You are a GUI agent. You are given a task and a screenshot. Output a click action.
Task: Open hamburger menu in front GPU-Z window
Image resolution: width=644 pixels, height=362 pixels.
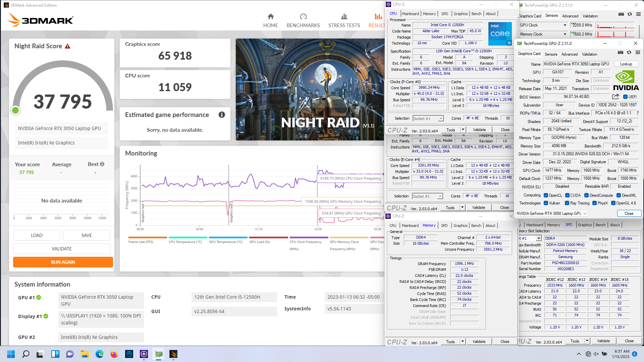point(638,52)
